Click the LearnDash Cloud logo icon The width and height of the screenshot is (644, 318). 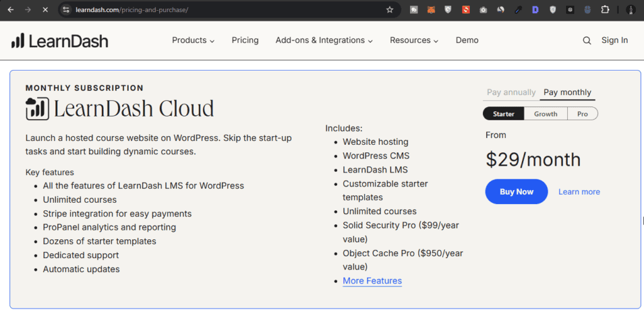click(37, 109)
